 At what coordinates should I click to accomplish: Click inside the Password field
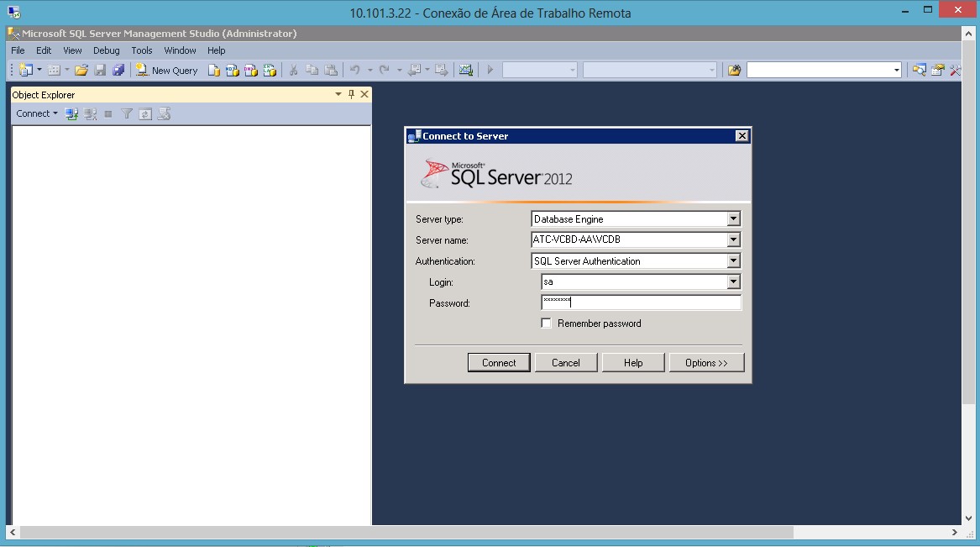pos(642,303)
